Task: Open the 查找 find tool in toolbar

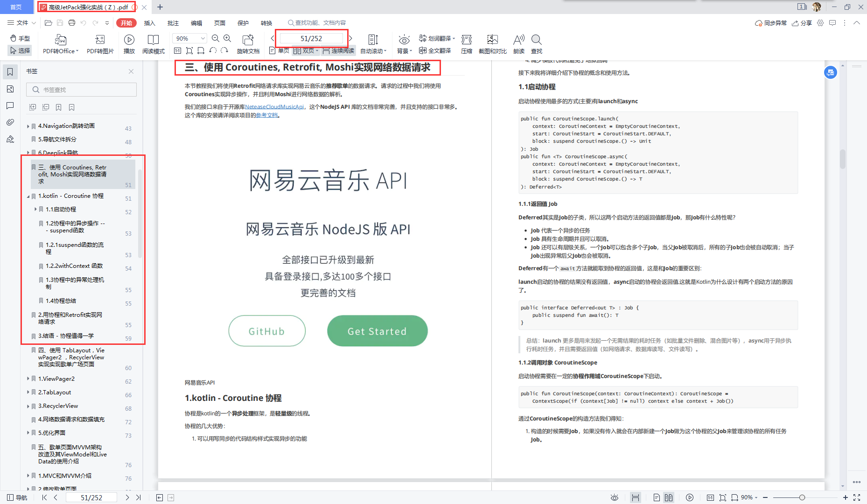Action: tap(537, 44)
